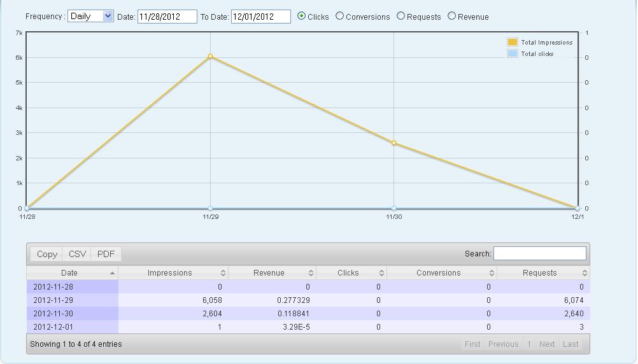Click the 11/29 peak data point on chart

point(210,57)
